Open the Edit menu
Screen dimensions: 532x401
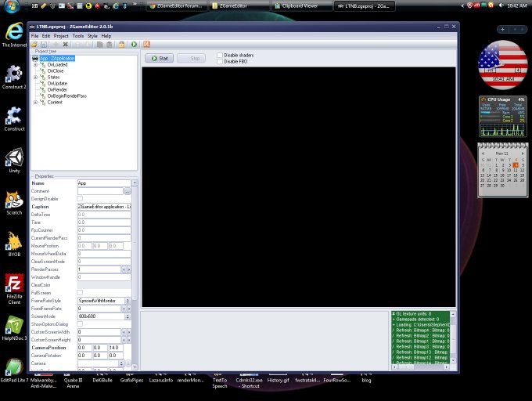click(x=46, y=36)
